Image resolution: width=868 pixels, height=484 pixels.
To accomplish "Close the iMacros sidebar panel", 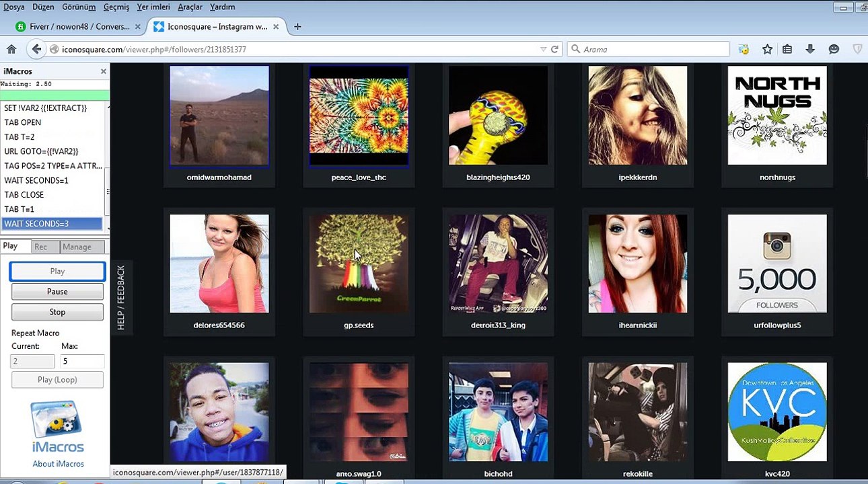I will [x=104, y=71].
